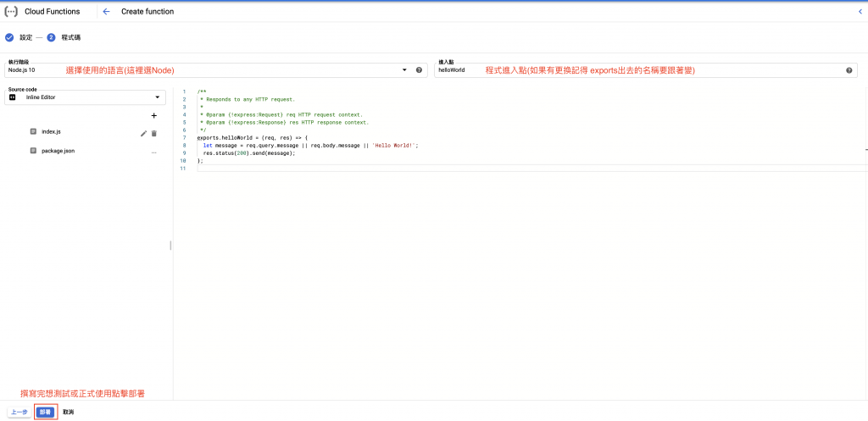
Task: Edit index.js name with the pencil icon
Action: [x=143, y=133]
